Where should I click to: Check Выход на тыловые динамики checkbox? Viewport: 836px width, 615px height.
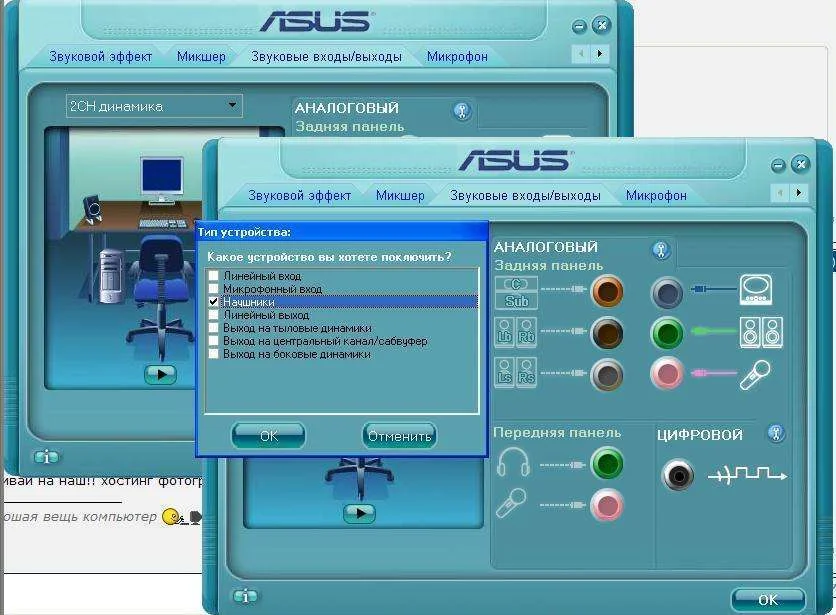pos(213,328)
